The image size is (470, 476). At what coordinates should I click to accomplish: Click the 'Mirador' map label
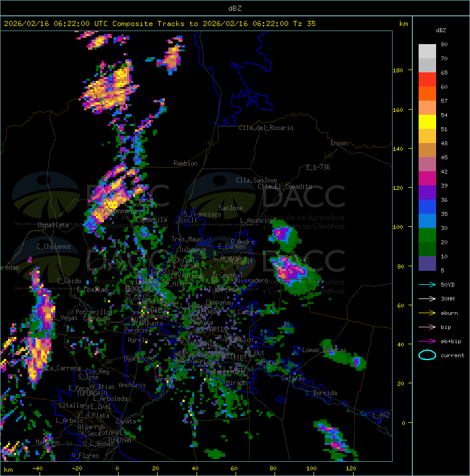(x=238, y=383)
